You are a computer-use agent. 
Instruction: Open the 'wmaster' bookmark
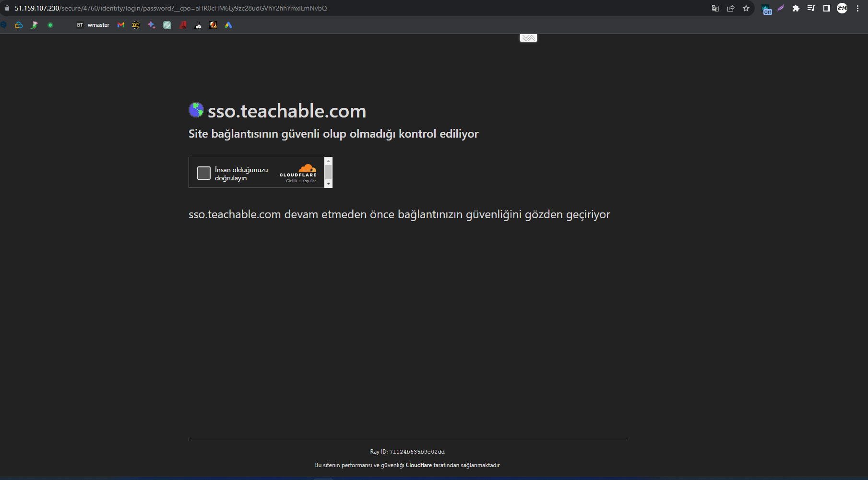point(93,25)
